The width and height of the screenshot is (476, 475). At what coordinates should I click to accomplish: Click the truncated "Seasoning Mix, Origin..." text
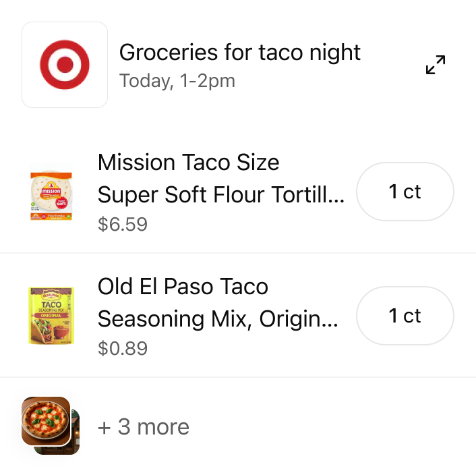click(x=218, y=319)
